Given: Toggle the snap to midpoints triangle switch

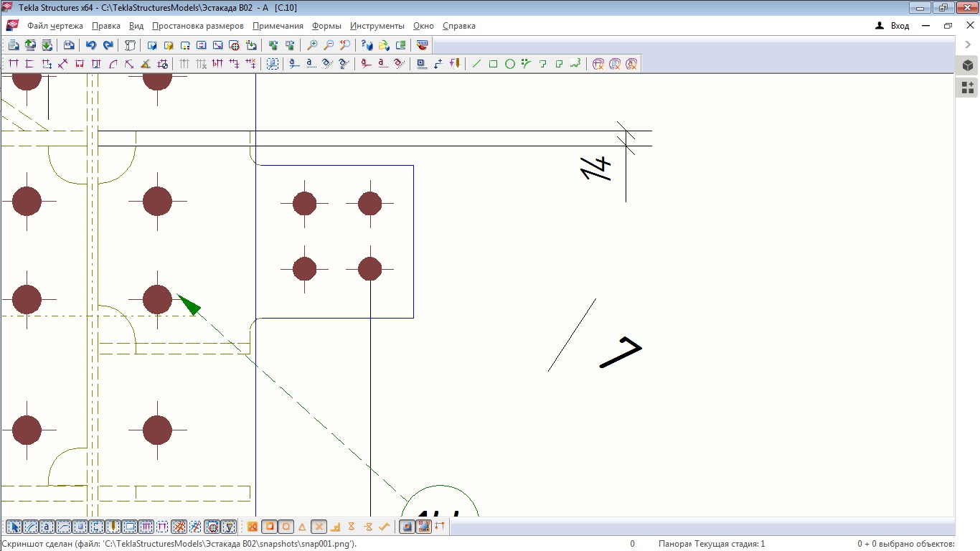Looking at the screenshot, I should [x=302, y=527].
